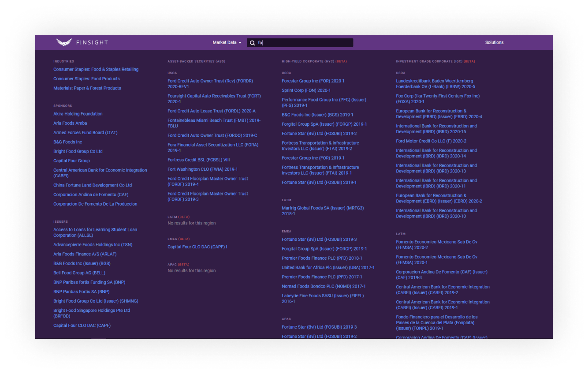The height and width of the screenshot is (374, 588).
Task: Open issuer Capital Four CLO DAC (CAPF)
Action: point(82,325)
